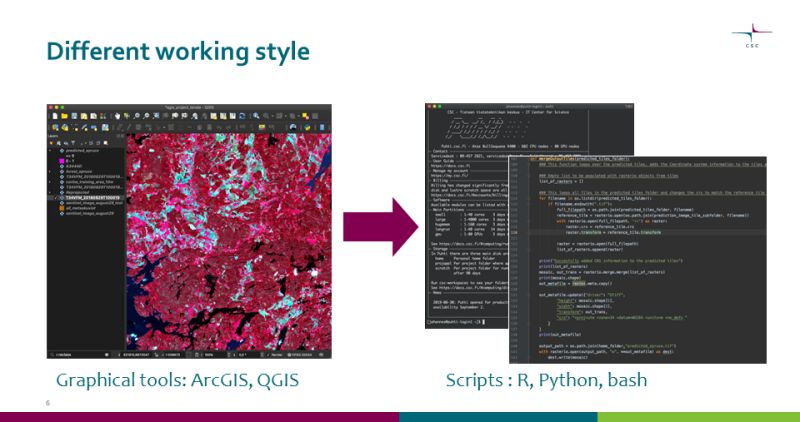The width and height of the screenshot is (800, 422).
Task: Select the Identify Features tool
Action: coord(256,116)
